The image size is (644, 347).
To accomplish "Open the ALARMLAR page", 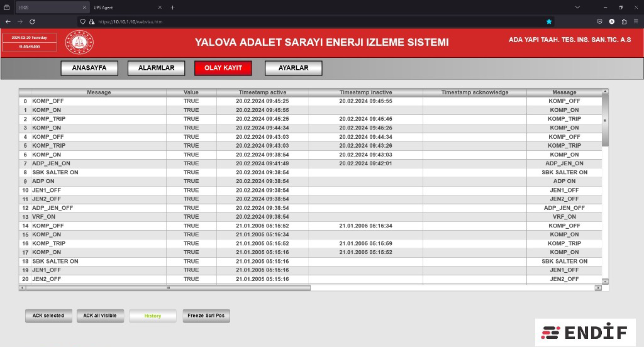I will pos(157,68).
